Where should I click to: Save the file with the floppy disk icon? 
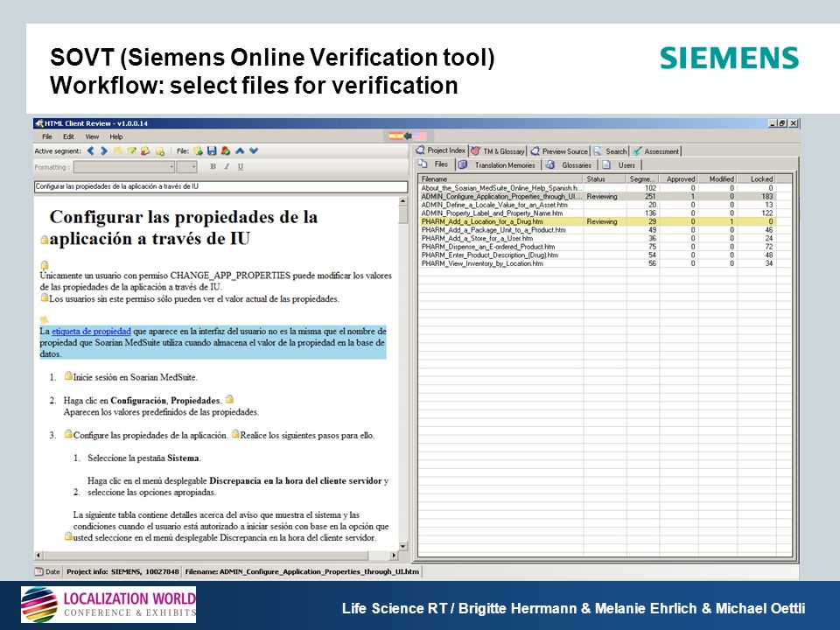click(212, 151)
